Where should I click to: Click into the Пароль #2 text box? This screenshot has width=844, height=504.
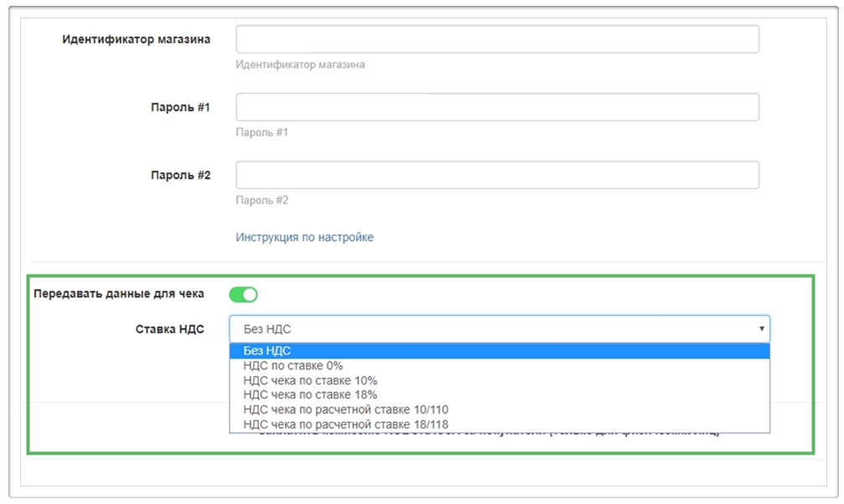[x=497, y=175]
